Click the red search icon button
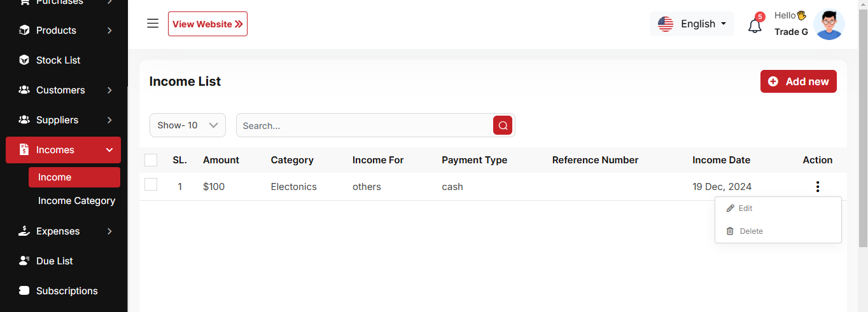868x312 pixels. (503, 125)
